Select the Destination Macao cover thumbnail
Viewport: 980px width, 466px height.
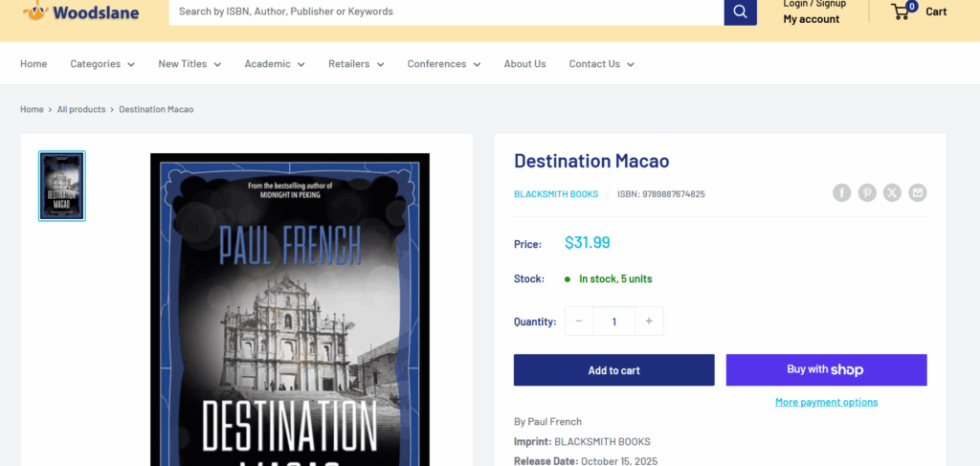(x=62, y=186)
